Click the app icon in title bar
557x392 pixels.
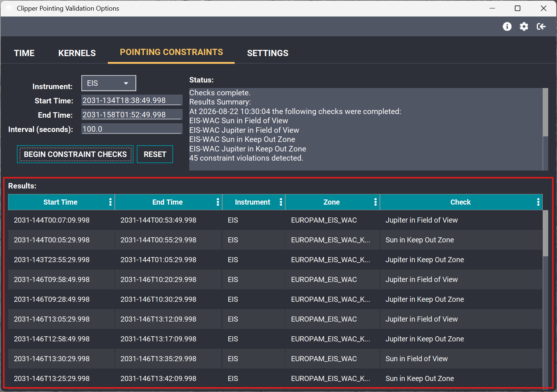click(9, 8)
